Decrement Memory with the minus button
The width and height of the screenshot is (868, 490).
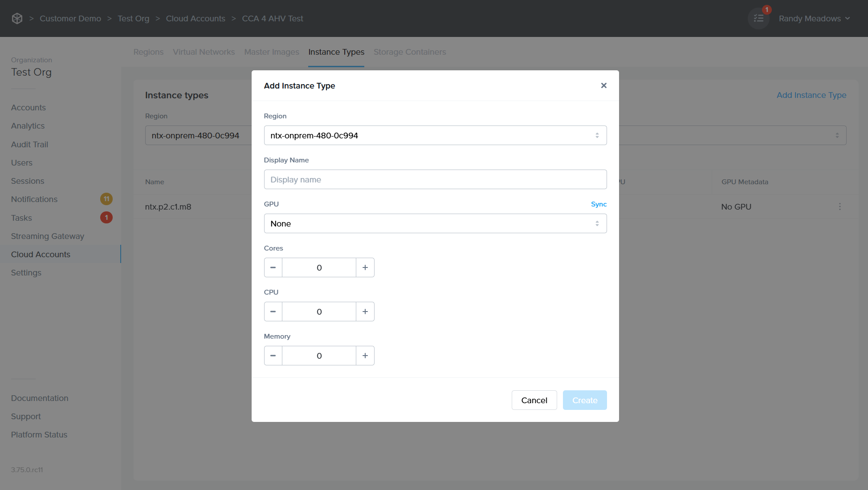[x=273, y=355]
